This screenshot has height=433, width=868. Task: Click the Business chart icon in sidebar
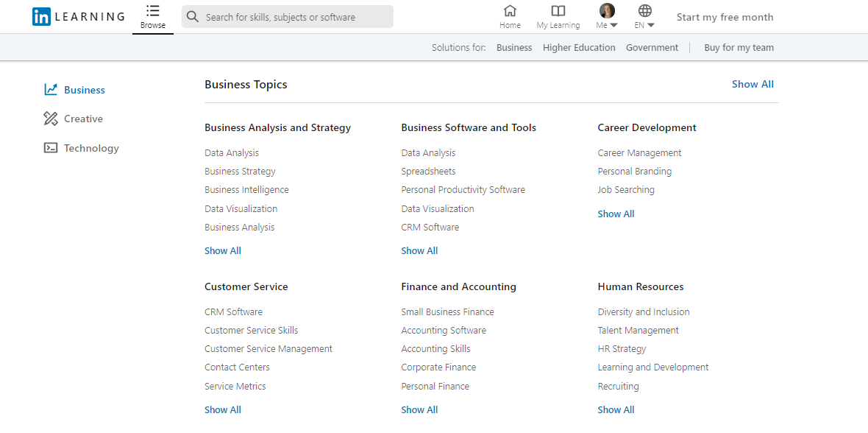point(51,89)
